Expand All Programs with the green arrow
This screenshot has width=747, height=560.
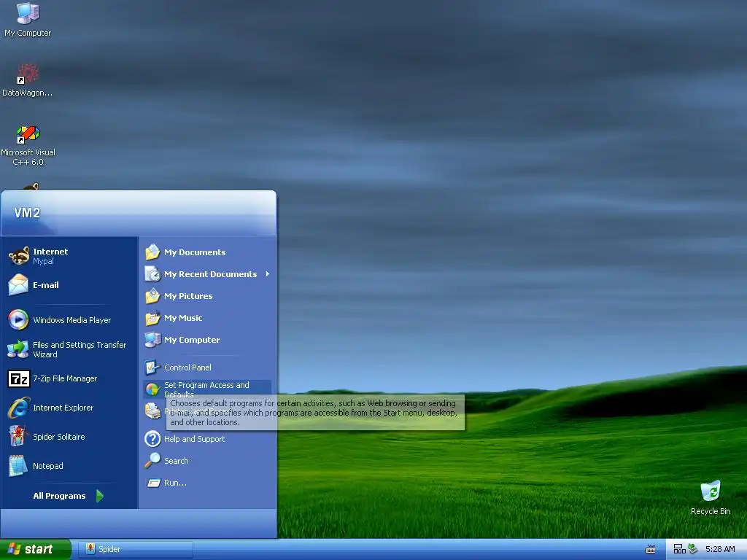tap(99, 496)
